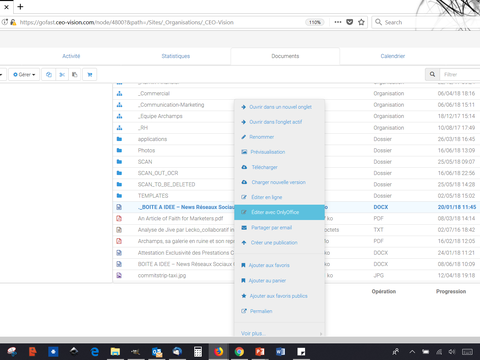Click folder icon beside SCAN_OUT_OCR

coord(119,173)
